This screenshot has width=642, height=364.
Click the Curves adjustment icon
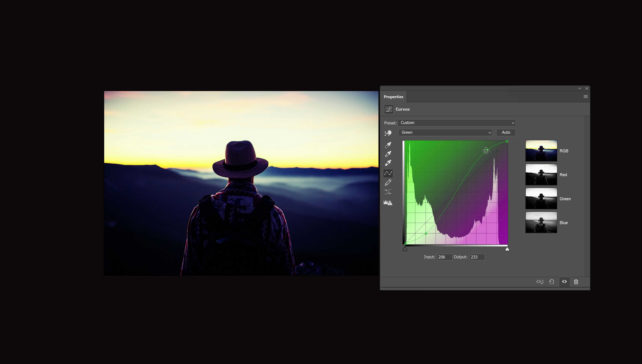click(389, 109)
